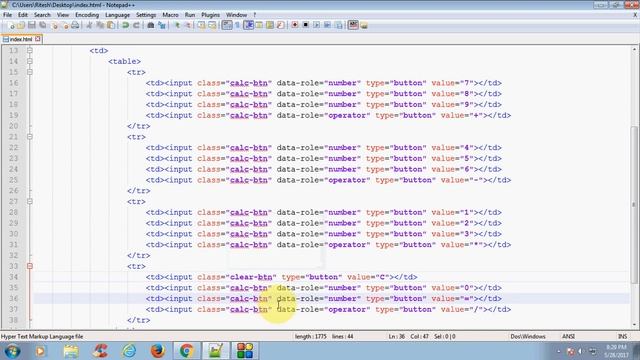Click the Open file toolbar icon
This screenshot has height=360, width=640.
pos(21,25)
